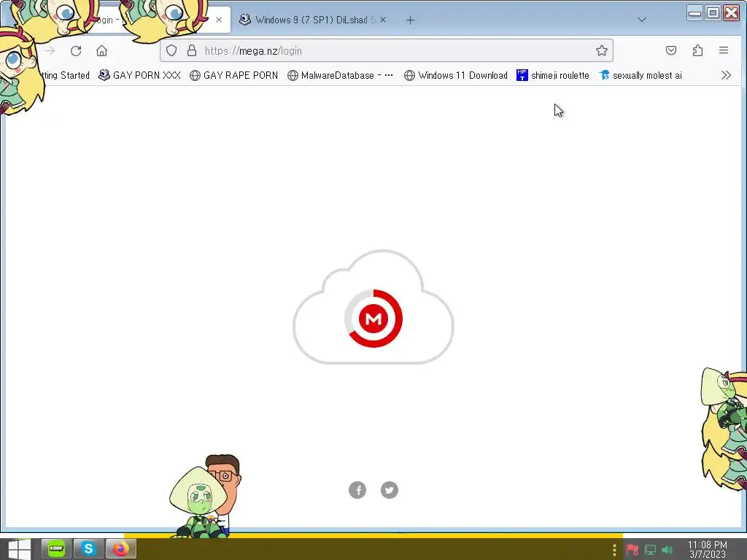This screenshot has height=560, width=747.
Task: Reload the current page
Action: click(x=76, y=50)
